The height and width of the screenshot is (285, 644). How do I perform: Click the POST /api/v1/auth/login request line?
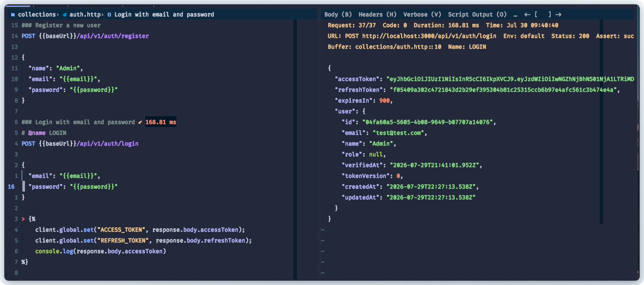click(80, 144)
